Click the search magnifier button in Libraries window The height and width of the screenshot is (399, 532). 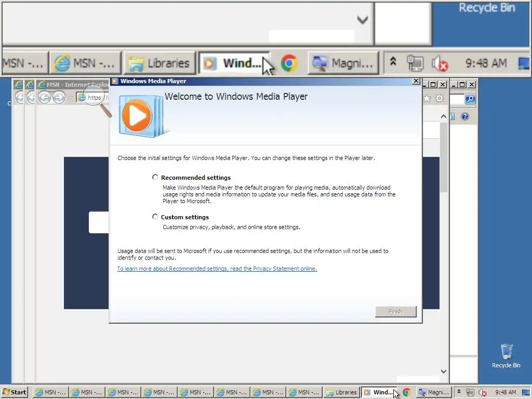pyautogui.click(x=470, y=99)
